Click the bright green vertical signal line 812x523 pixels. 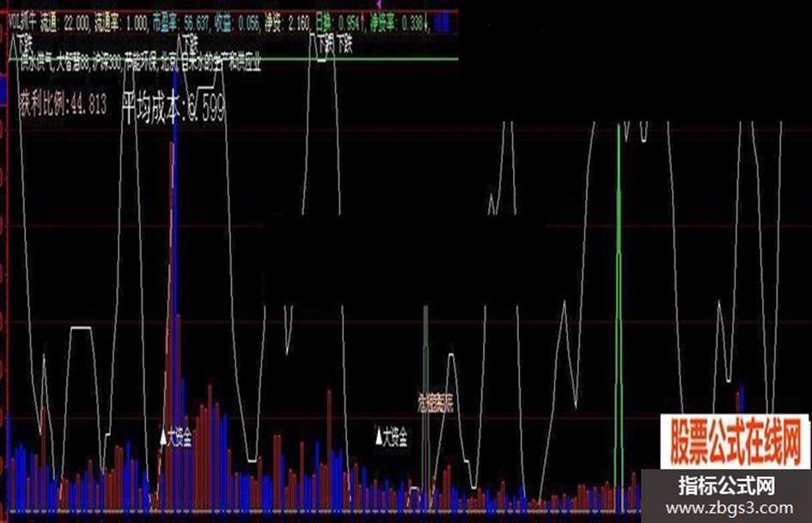point(619,319)
